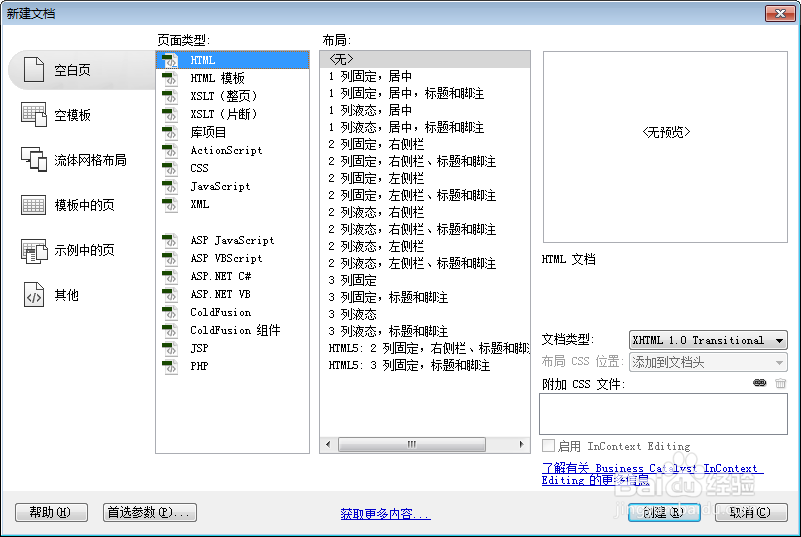Select the 模板中的页 category icon
Screen dimensions: 801x537
(34, 205)
